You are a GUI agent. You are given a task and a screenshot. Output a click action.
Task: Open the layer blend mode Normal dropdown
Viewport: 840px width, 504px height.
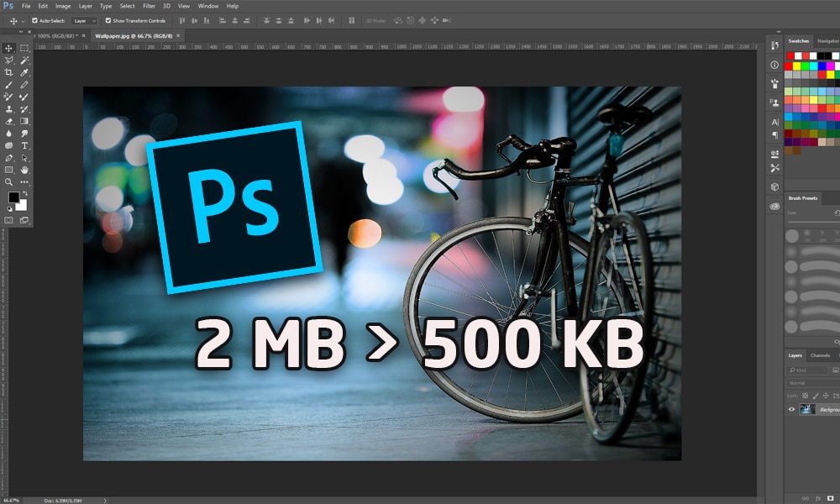[x=812, y=383]
